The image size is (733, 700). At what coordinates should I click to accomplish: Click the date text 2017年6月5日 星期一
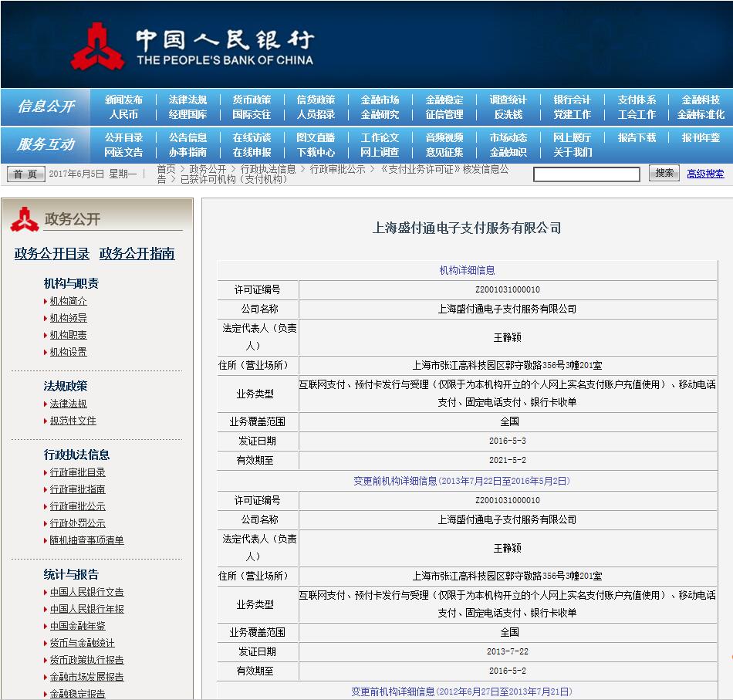(x=93, y=174)
